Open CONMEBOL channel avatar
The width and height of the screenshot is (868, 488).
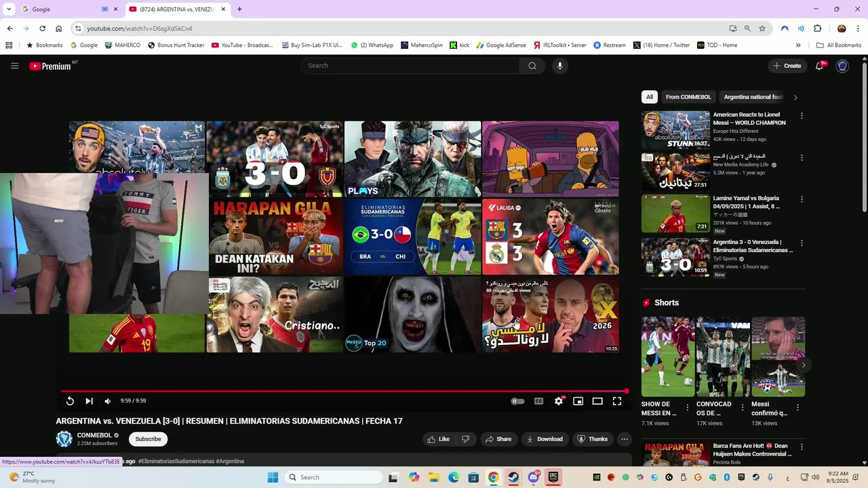pos(64,439)
